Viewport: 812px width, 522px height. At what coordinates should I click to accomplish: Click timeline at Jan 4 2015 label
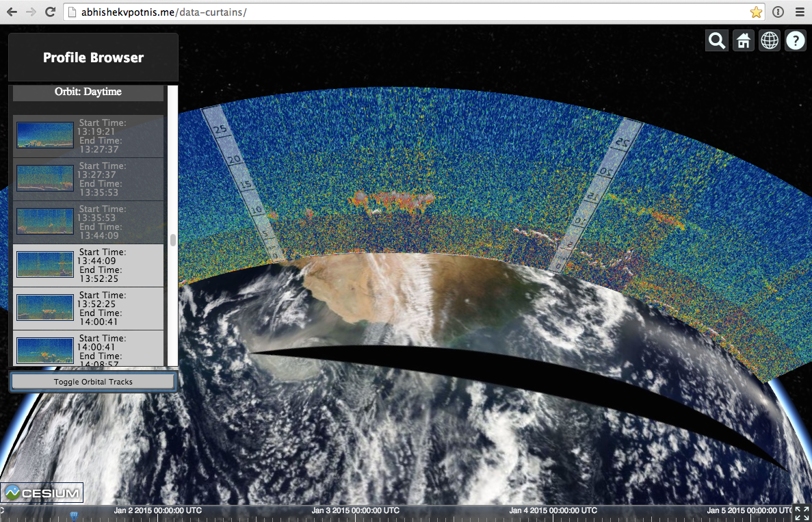pyautogui.click(x=553, y=510)
